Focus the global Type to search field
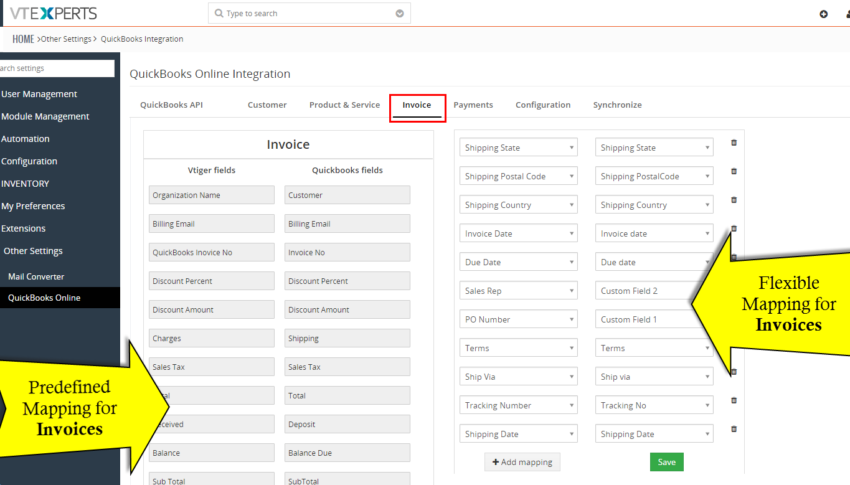The height and width of the screenshot is (485, 850). coord(309,13)
